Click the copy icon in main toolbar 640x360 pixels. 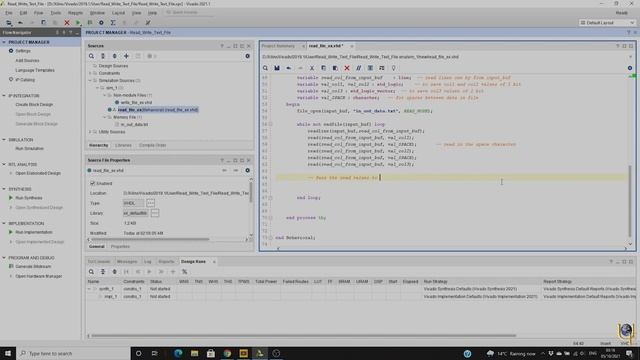[x=44, y=22]
